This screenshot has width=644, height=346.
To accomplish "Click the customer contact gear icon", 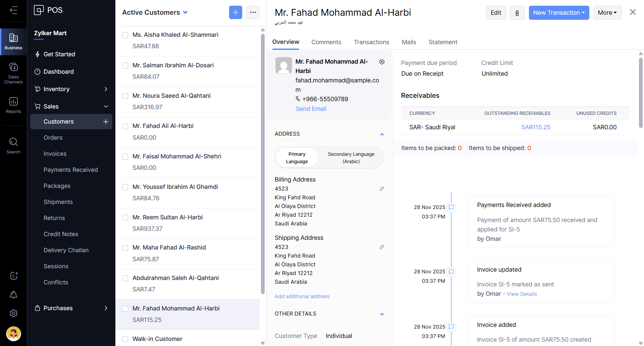I will (x=382, y=62).
